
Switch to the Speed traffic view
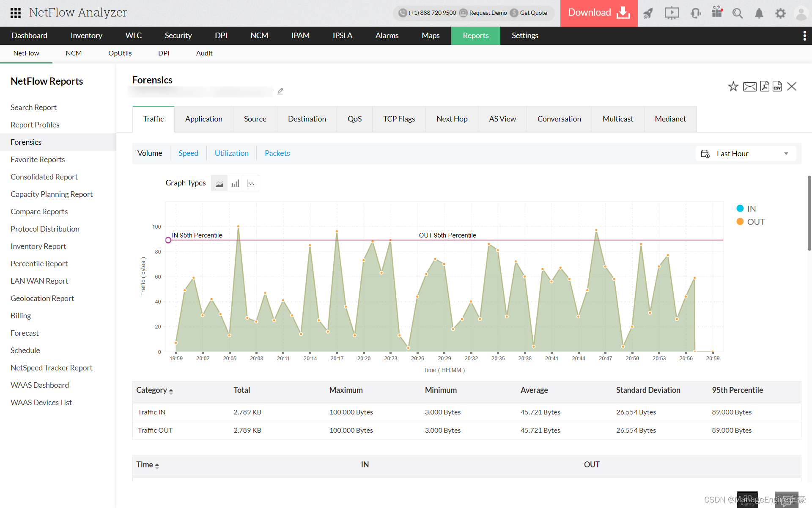point(188,153)
